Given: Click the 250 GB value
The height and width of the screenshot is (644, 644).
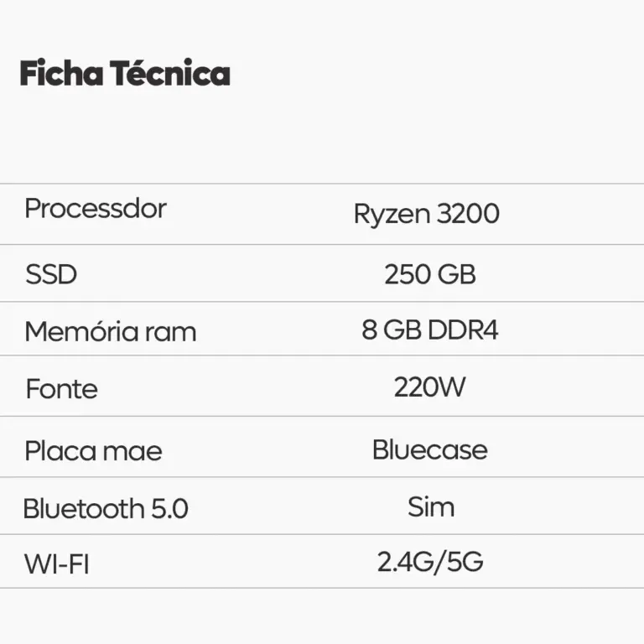Looking at the screenshot, I should 430,275.
